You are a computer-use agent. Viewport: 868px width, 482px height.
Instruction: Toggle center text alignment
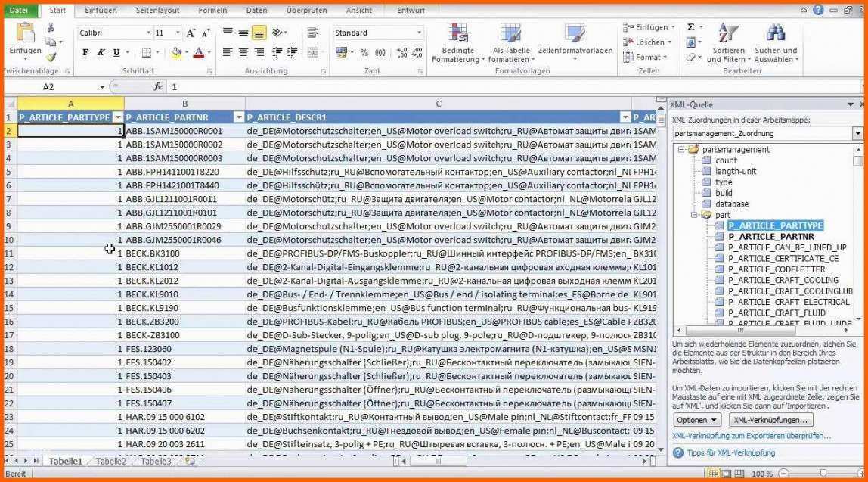(243, 53)
